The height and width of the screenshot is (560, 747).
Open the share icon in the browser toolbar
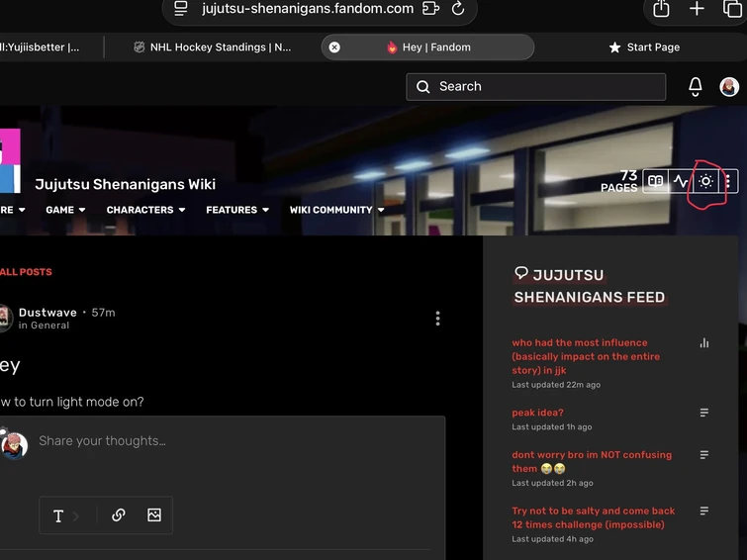(661, 8)
